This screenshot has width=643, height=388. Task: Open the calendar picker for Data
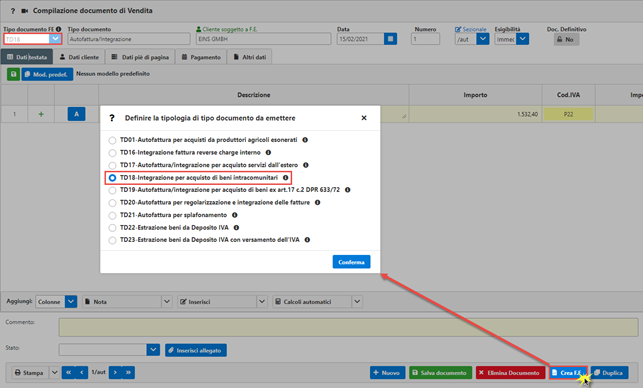tap(390, 39)
